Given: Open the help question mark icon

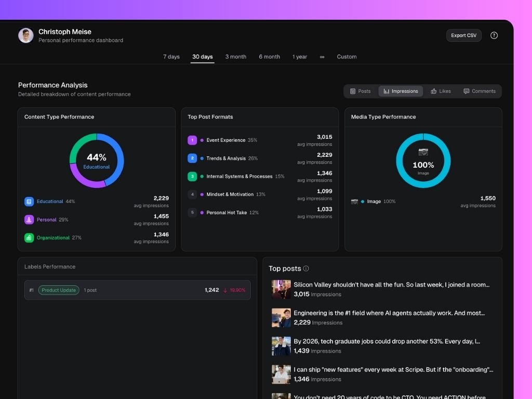Looking at the screenshot, I should click(x=494, y=35).
